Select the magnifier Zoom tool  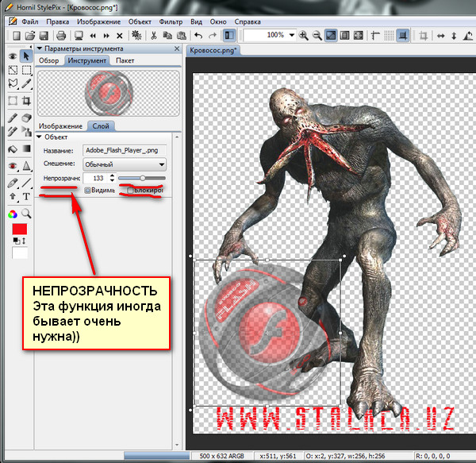pyautogui.click(x=26, y=214)
